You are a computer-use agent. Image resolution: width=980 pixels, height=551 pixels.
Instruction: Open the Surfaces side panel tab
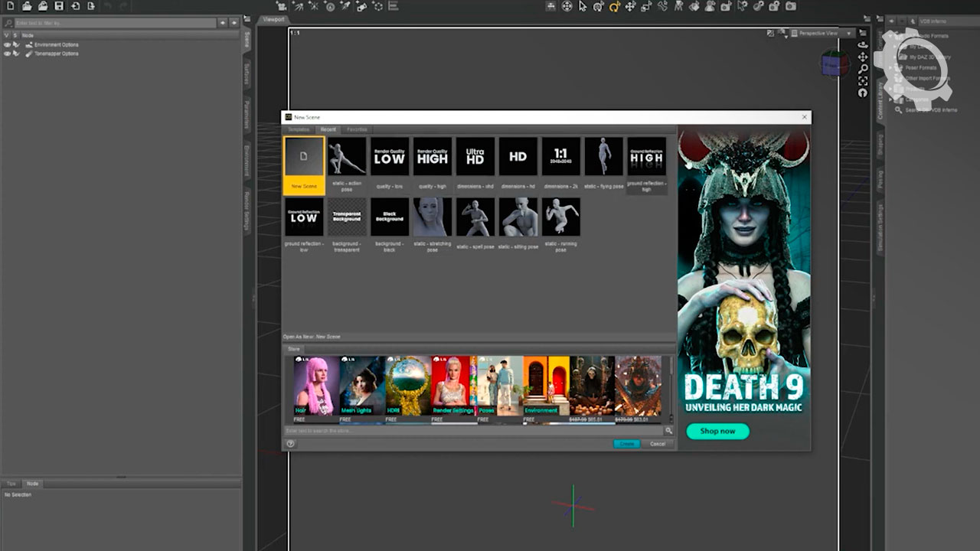click(247, 73)
